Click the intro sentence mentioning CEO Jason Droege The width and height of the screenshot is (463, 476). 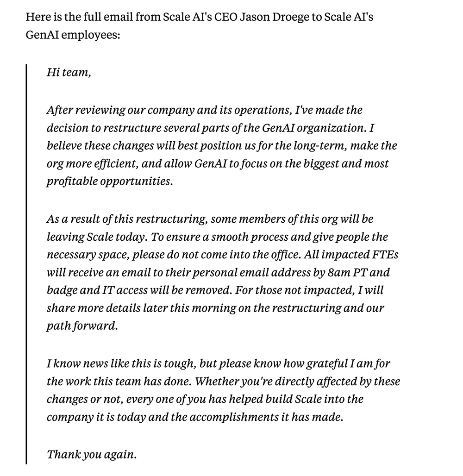(x=199, y=17)
